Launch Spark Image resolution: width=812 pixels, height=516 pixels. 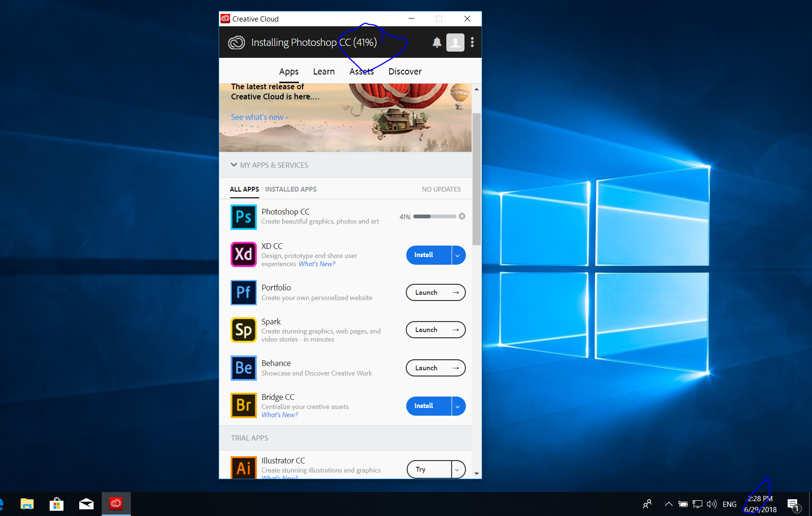click(436, 330)
